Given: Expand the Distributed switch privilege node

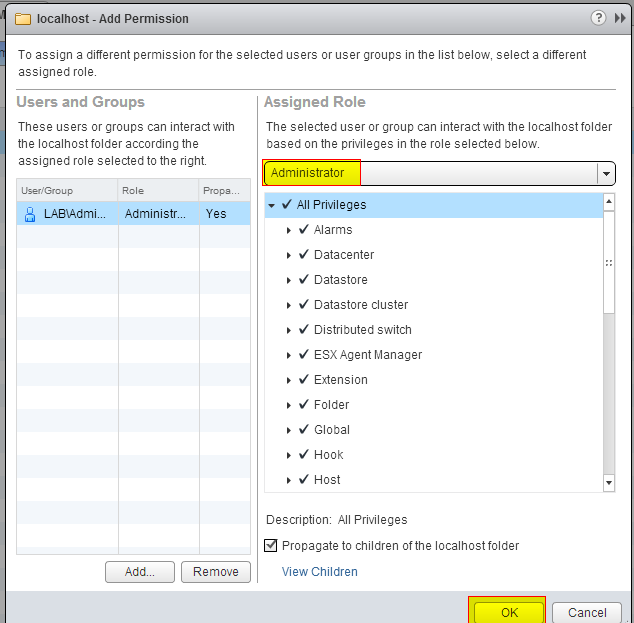Looking at the screenshot, I should (289, 331).
